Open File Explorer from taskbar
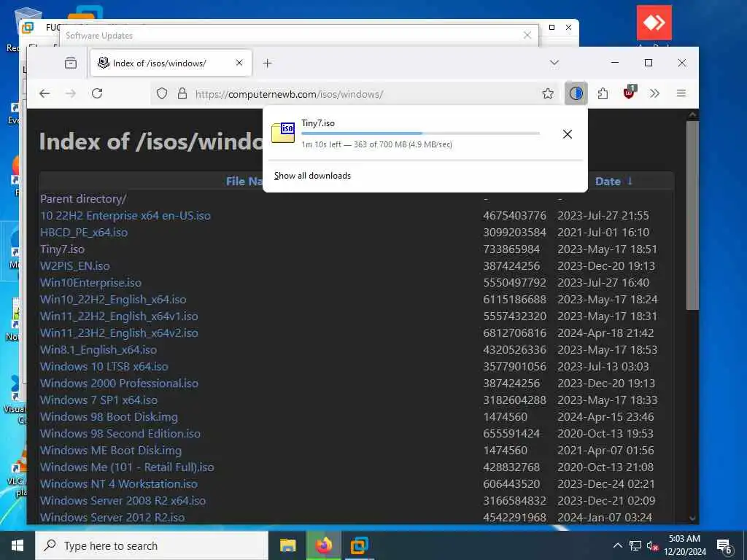The image size is (747, 560). pos(287,545)
